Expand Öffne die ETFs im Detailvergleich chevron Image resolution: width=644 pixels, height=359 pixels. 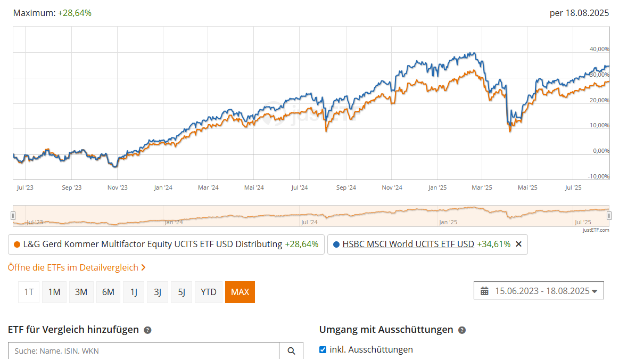tap(143, 267)
